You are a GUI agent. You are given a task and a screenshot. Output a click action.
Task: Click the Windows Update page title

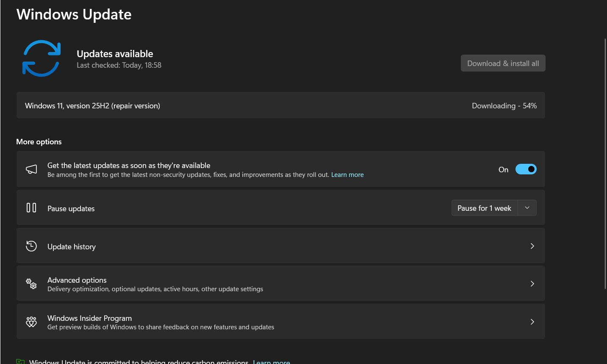(74, 14)
